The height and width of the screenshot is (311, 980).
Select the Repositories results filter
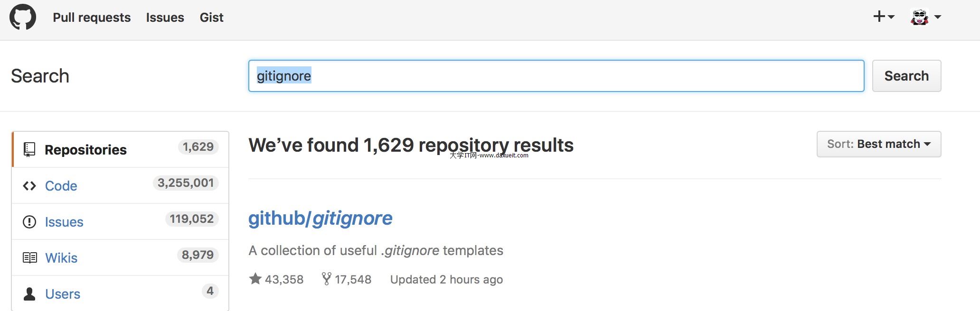[85, 150]
